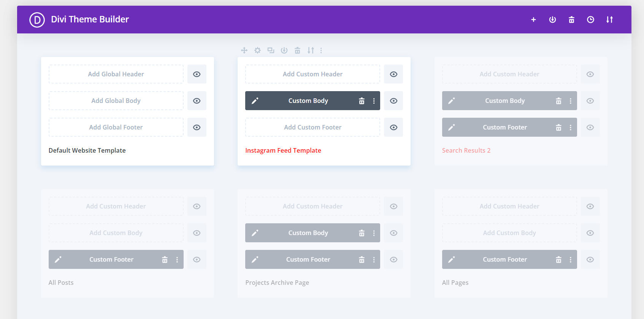Duplicate Instagram Feed Template using toolbar icon
Viewport: 644px width, 319px height.
pos(271,50)
